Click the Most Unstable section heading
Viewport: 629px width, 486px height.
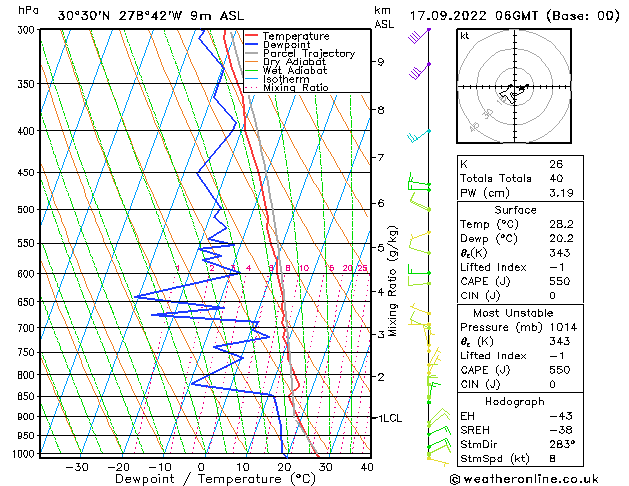coord(513,313)
